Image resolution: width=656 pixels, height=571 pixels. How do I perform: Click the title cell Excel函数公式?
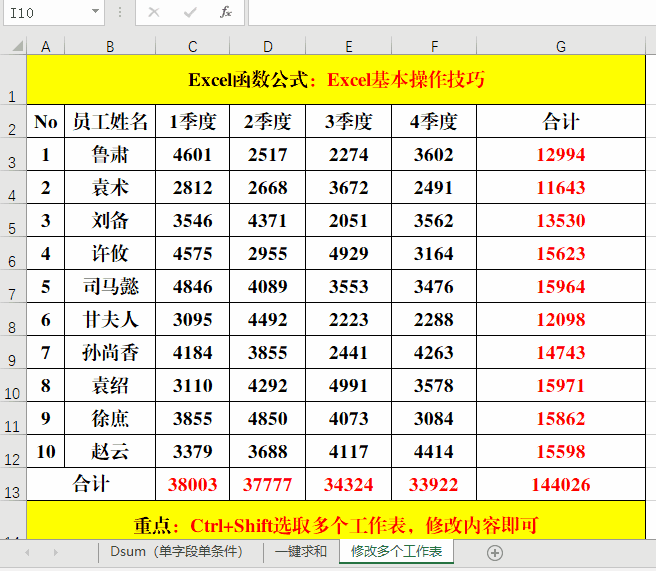click(x=336, y=79)
